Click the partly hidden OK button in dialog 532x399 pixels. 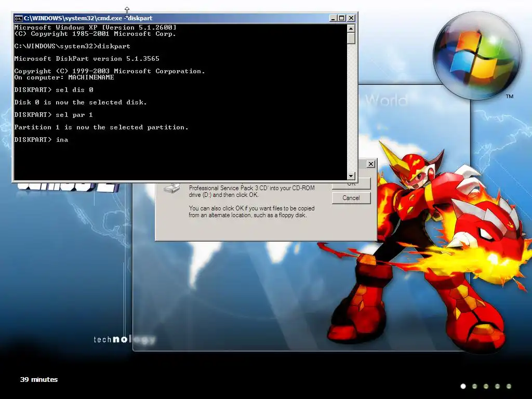[x=351, y=184]
